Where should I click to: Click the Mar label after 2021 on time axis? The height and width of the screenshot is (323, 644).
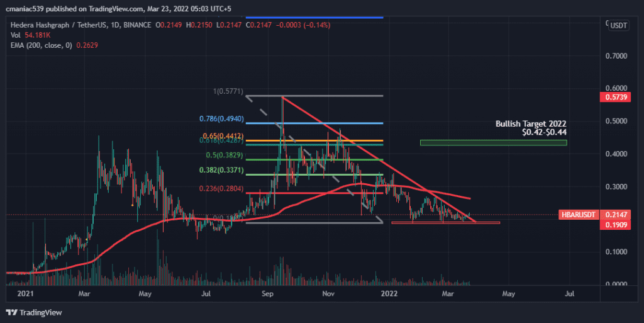(x=84, y=293)
